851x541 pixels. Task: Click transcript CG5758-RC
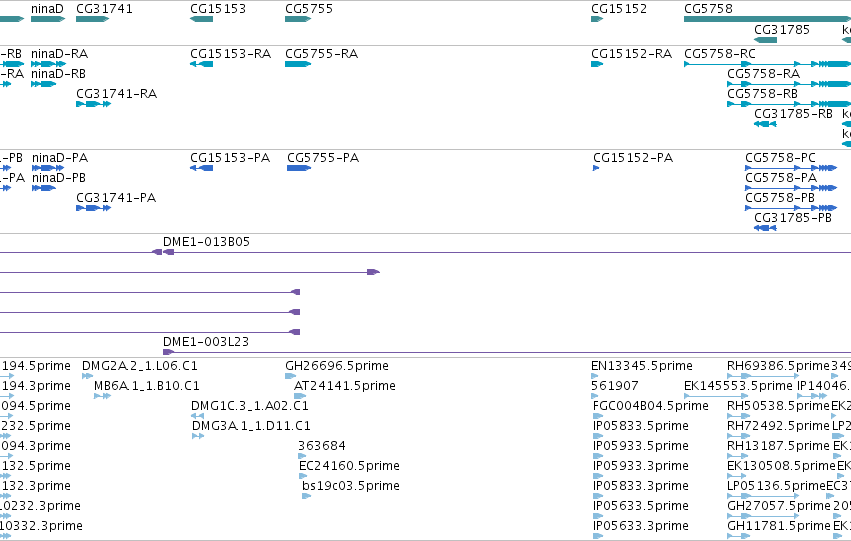[x=767, y=64]
